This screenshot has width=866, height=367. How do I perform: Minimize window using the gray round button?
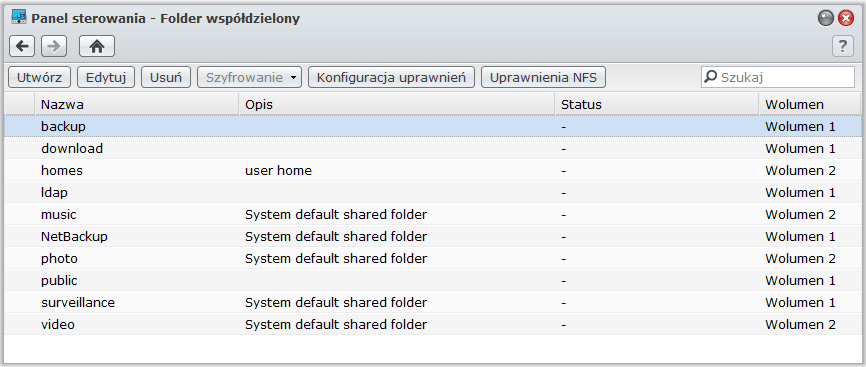coord(826,18)
